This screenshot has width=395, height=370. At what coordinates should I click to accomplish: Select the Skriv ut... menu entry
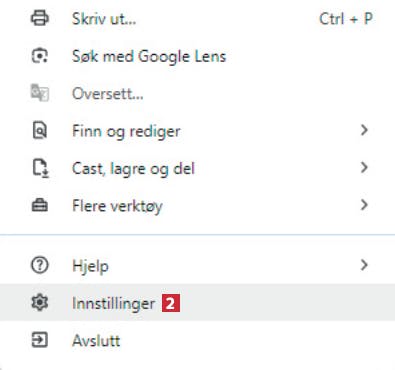pos(197,19)
